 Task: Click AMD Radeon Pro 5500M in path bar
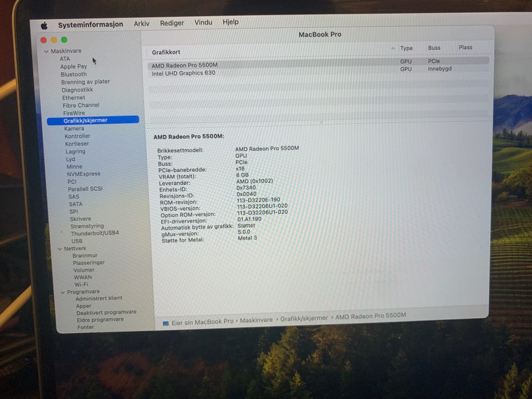pos(371,316)
